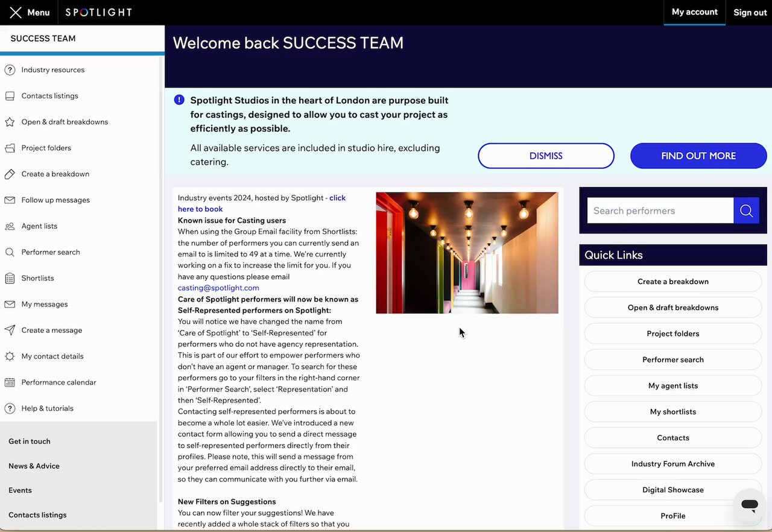Image resolution: width=772 pixels, height=532 pixels.
Task: Click the Project folders icon
Action: tap(10, 148)
